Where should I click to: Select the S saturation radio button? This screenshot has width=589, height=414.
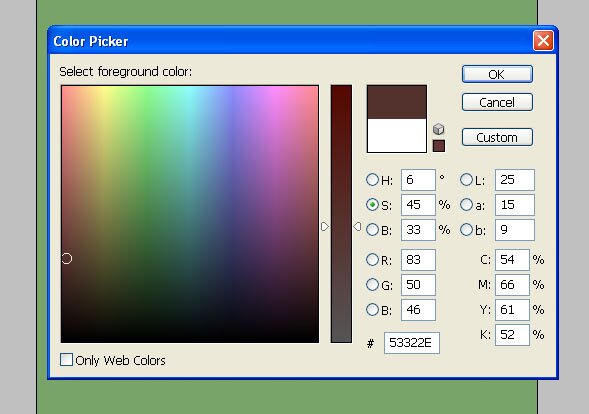point(372,205)
